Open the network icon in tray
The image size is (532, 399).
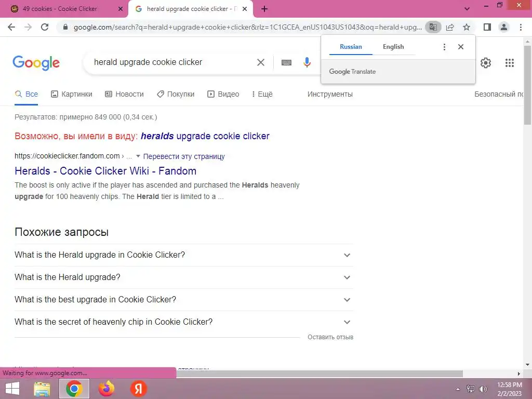point(471,389)
